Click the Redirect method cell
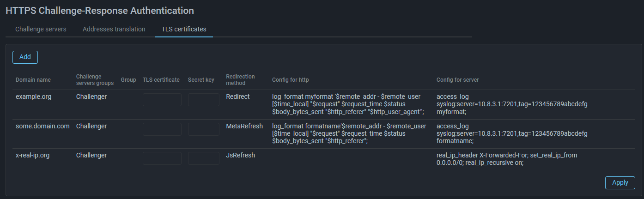Viewport: 644px width, 199px height. tap(237, 96)
